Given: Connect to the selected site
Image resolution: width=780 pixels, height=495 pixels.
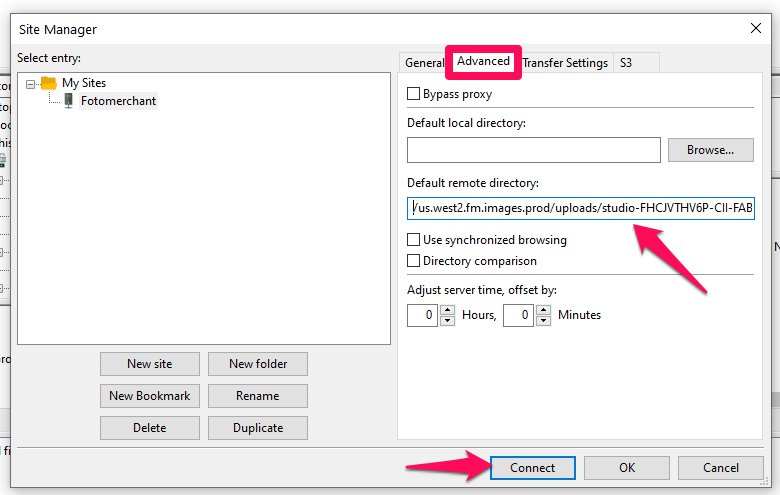Looking at the screenshot, I should [533, 468].
